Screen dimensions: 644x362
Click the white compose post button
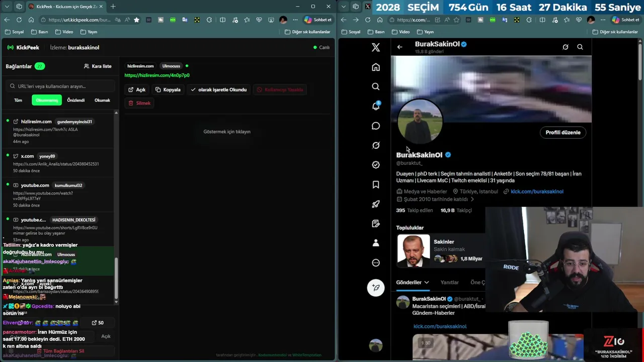tap(375, 288)
